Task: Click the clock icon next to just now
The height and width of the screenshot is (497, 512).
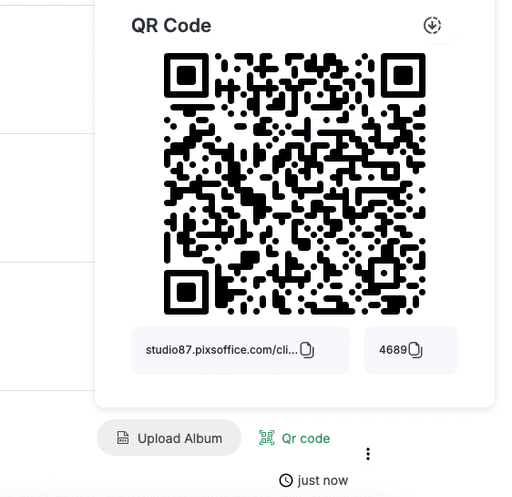Action: pos(286,480)
